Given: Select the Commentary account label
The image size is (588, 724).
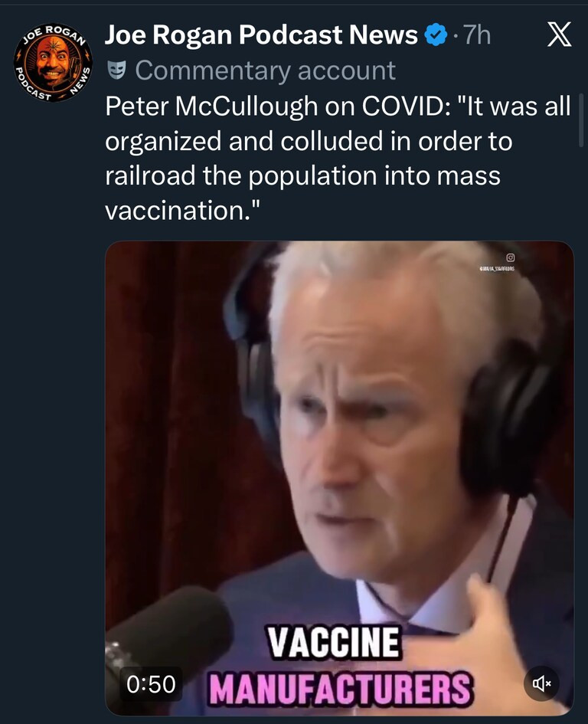Looking at the screenshot, I should [x=266, y=70].
